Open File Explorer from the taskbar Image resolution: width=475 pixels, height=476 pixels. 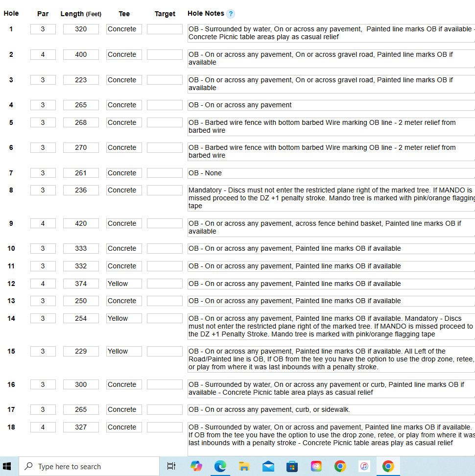244,466
